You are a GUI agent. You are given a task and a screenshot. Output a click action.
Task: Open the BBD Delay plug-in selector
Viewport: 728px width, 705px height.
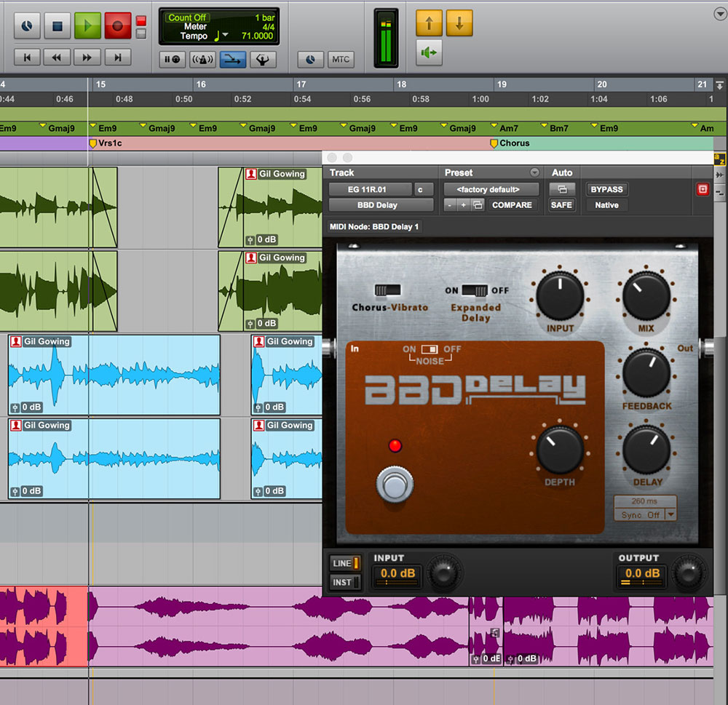click(x=381, y=205)
